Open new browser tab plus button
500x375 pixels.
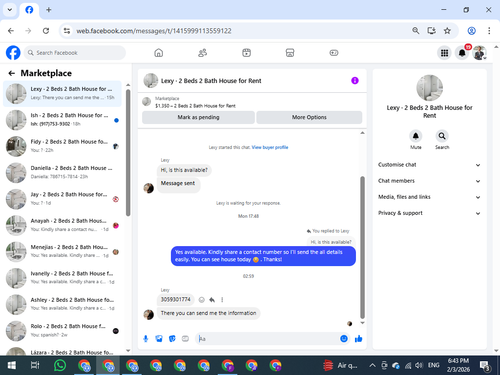pyautogui.click(x=49, y=10)
